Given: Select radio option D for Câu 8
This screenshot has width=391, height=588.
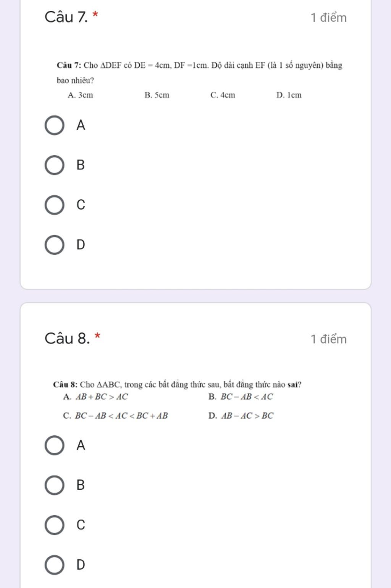Looking at the screenshot, I should 55,565.
